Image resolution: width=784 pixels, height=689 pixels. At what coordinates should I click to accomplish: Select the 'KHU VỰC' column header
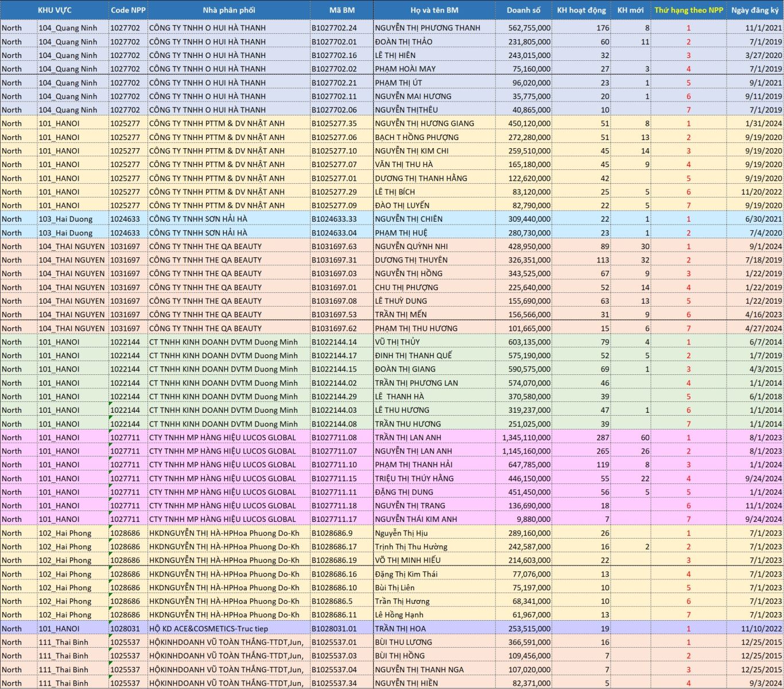(x=55, y=10)
